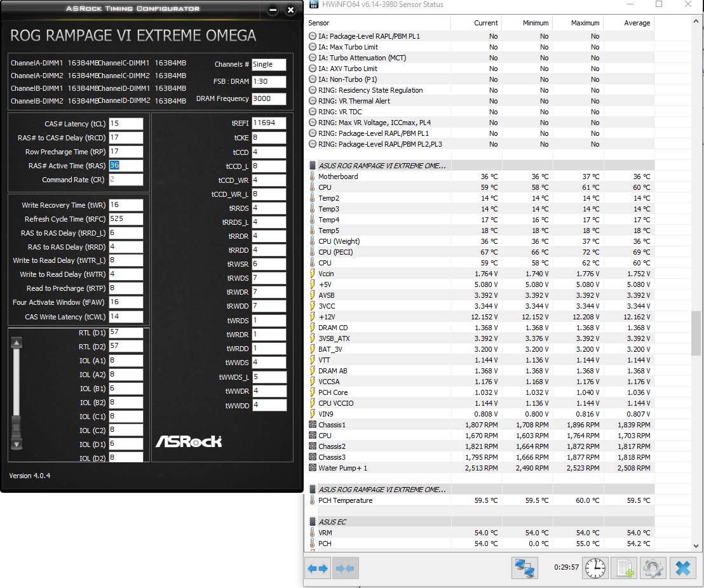
Task: Click the Refresh Cycle Time (tRFC) field
Action: [x=126, y=218]
